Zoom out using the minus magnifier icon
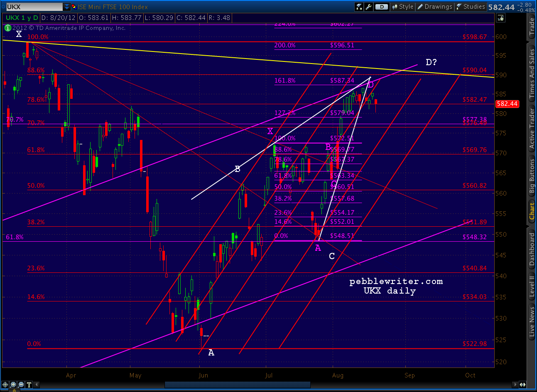 tap(21, 385)
